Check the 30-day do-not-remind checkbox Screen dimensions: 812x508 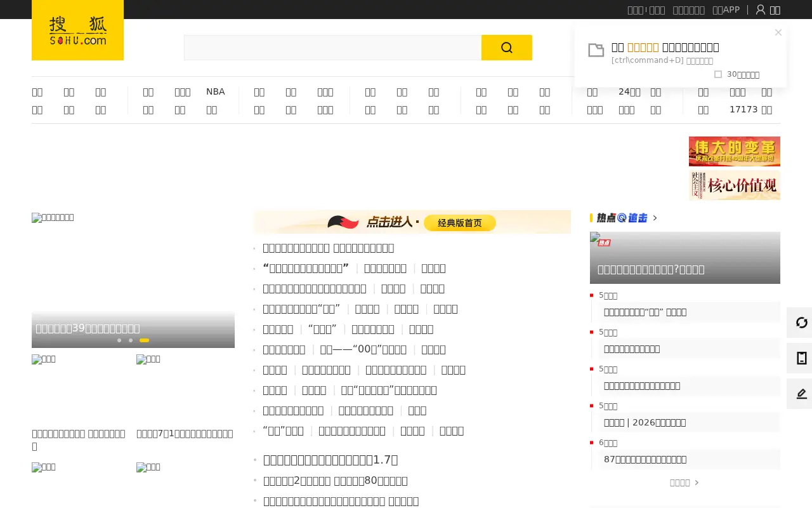(718, 74)
